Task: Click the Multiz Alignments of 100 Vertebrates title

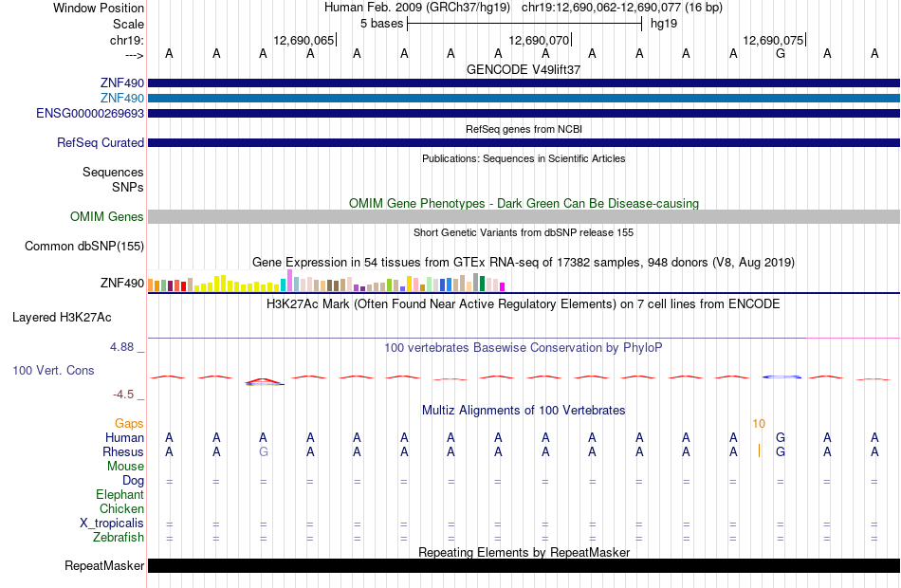Action: [x=524, y=411]
